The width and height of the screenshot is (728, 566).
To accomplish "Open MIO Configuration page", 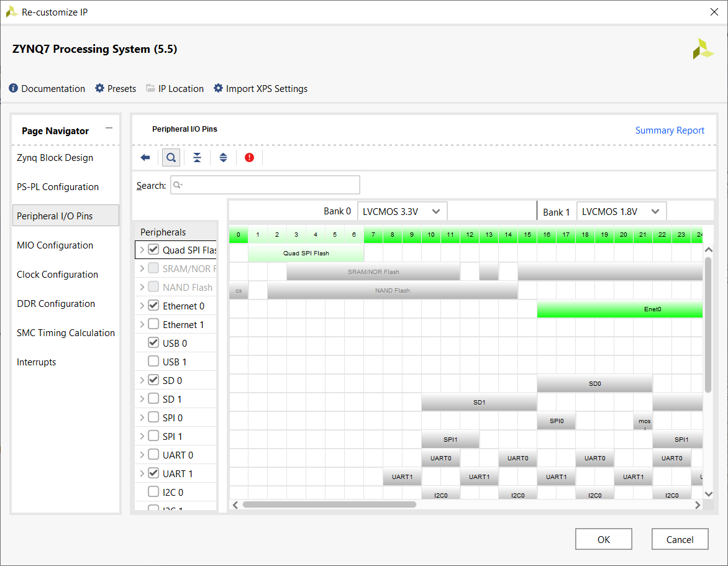I will [x=55, y=245].
